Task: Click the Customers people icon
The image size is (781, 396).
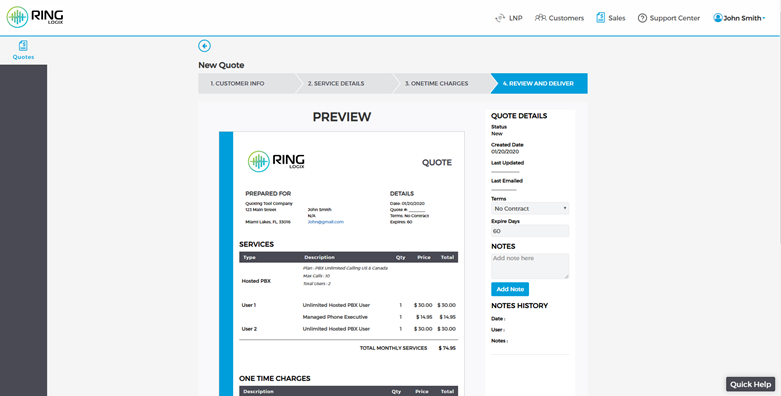Action: click(x=540, y=18)
